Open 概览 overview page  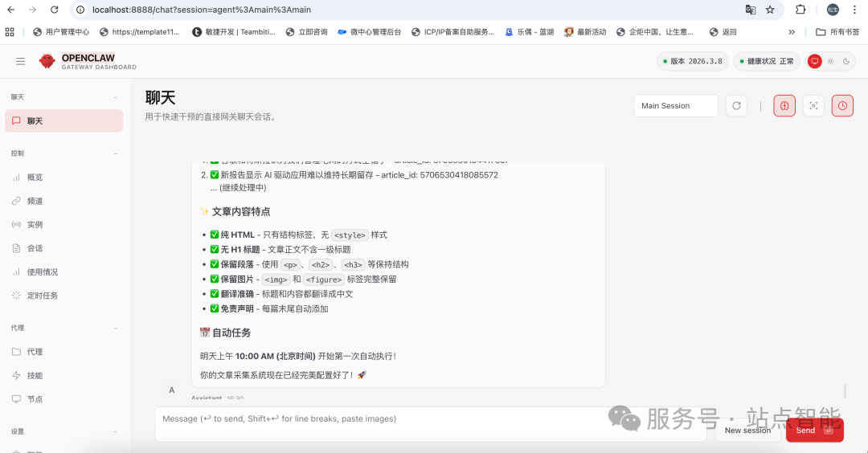(x=64, y=177)
